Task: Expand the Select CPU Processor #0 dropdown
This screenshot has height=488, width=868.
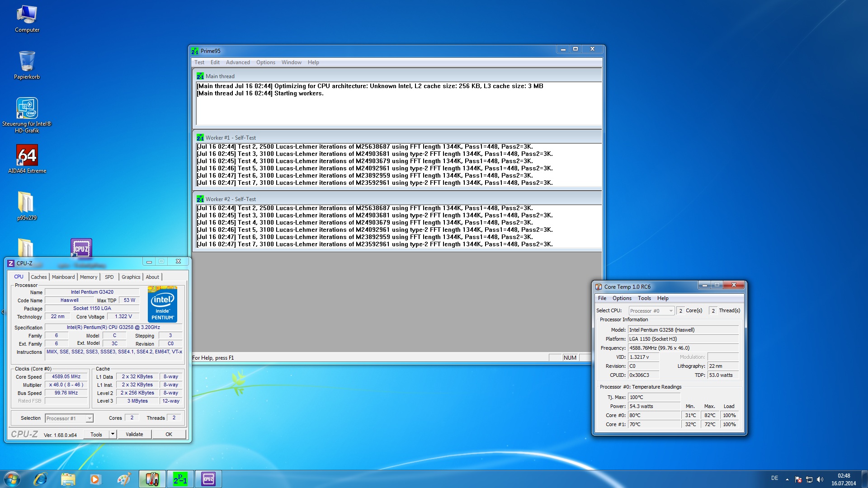Action: (x=671, y=311)
